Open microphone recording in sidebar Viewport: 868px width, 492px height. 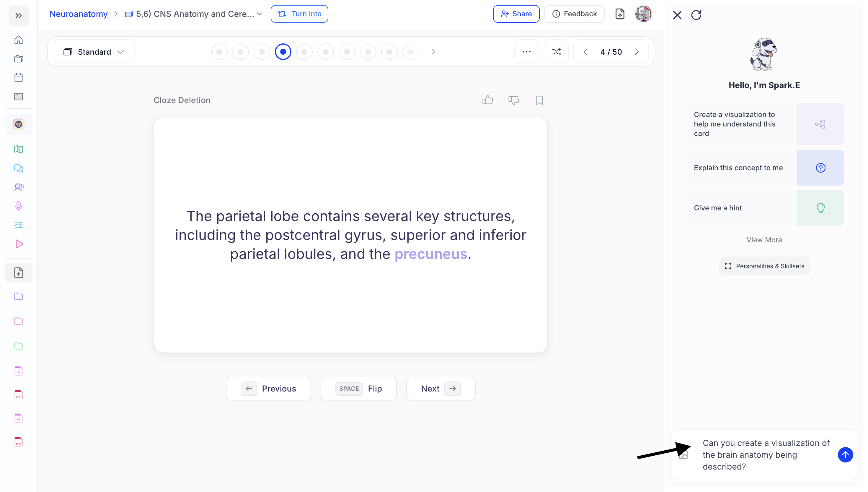point(19,206)
